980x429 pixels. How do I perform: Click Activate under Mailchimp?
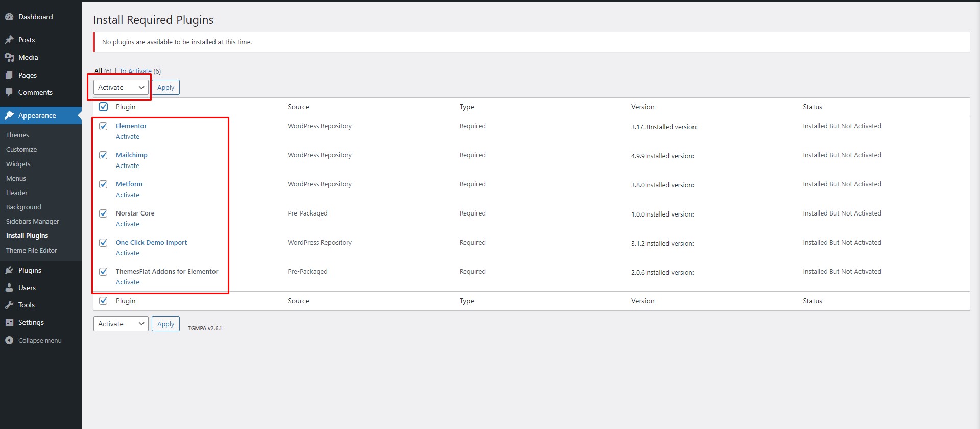point(128,165)
